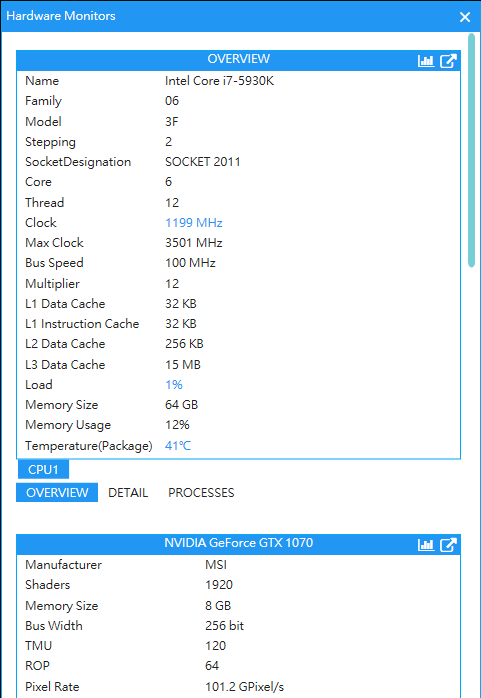Pop out the OVERVIEW panel

[x=448, y=61]
